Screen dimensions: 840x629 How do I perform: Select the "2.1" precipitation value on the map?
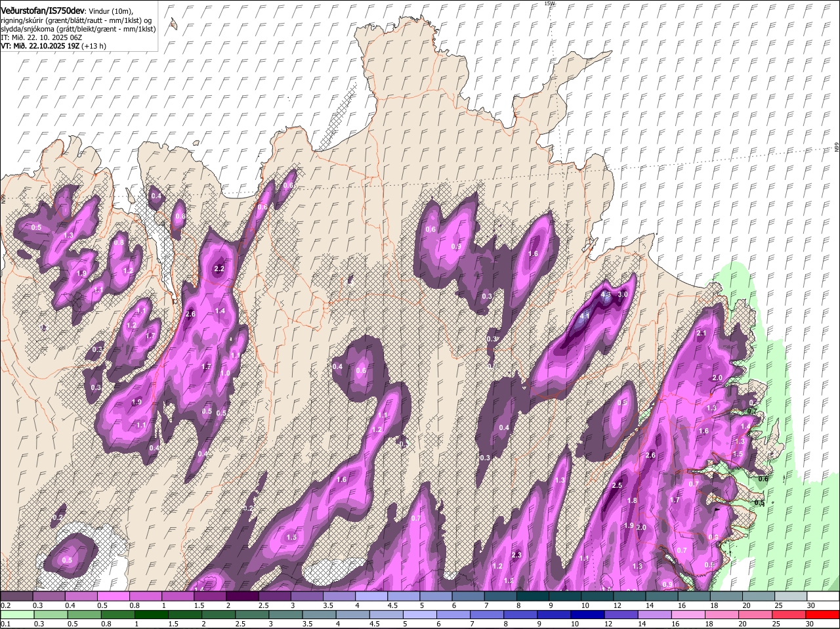click(x=702, y=334)
